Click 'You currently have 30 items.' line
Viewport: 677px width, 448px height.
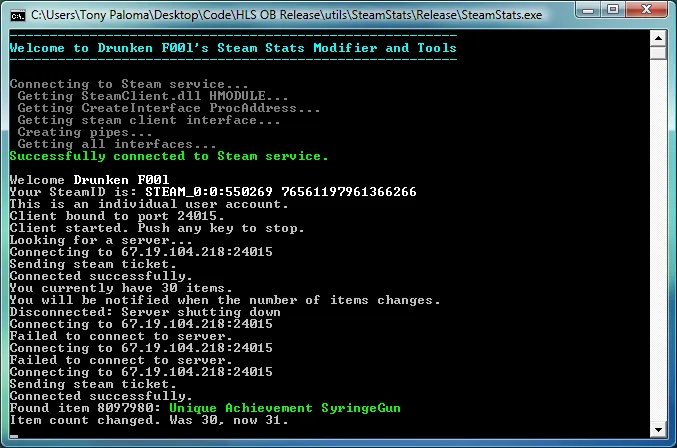point(121,288)
